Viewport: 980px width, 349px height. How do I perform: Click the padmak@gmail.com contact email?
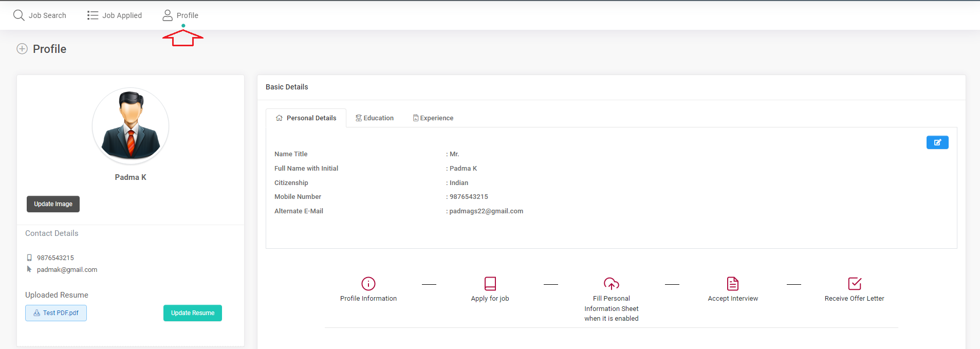(67, 270)
